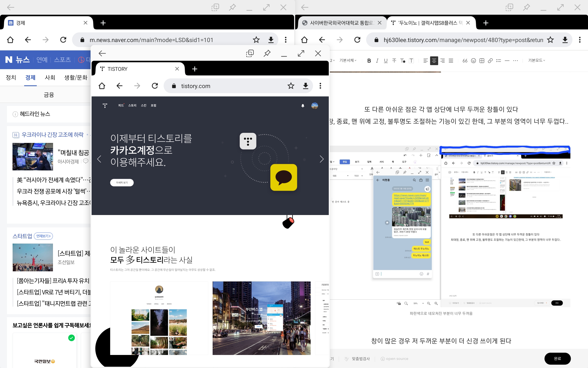The width and height of the screenshot is (588, 368).
Task: Click the Naver N logo
Action: pyautogui.click(x=9, y=60)
